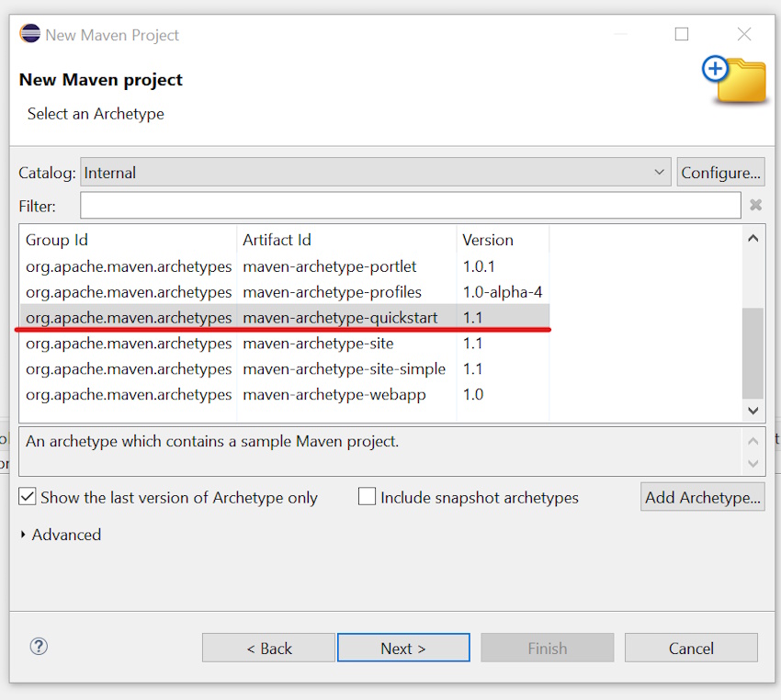The image size is (781, 700).
Task: Click archetype list scroll down arrow
Action: (753, 411)
